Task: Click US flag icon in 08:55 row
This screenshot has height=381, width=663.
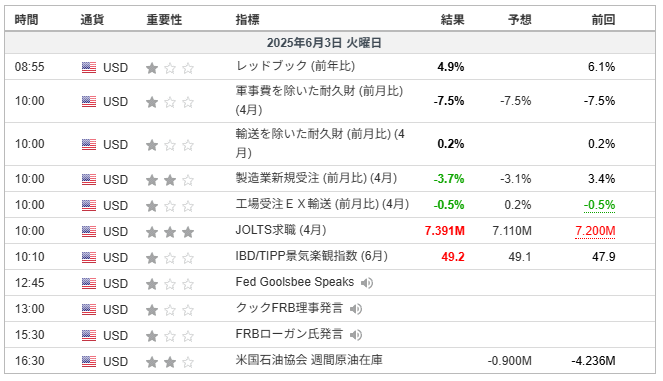Action: pos(89,68)
